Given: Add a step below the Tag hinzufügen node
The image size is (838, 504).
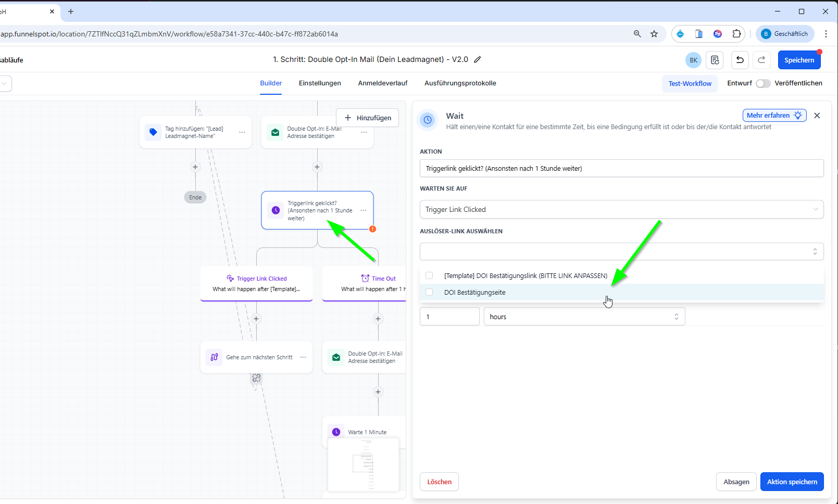Looking at the screenshot, I should click(195, 167).
